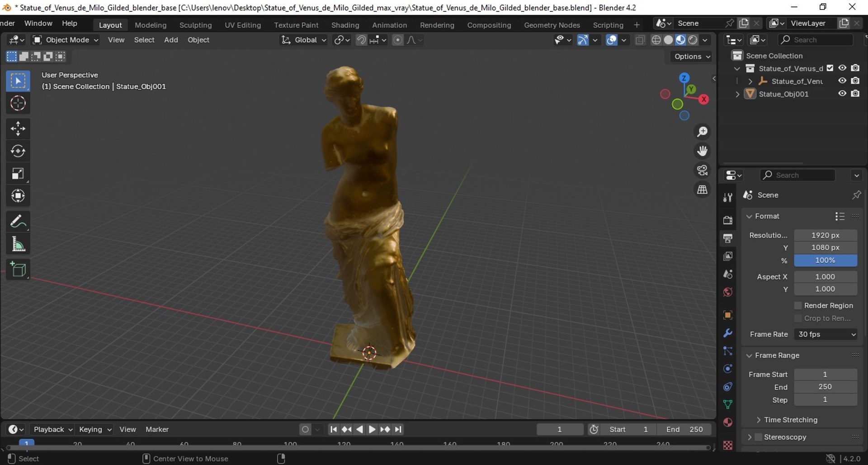The image size is (868, 465).
Task: Open the Scene properties tab
Action: (x=728, y=274)
